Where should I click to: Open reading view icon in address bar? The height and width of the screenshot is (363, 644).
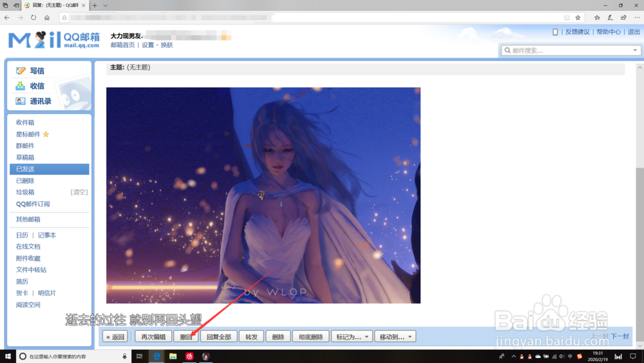click(x=567, y=17)
